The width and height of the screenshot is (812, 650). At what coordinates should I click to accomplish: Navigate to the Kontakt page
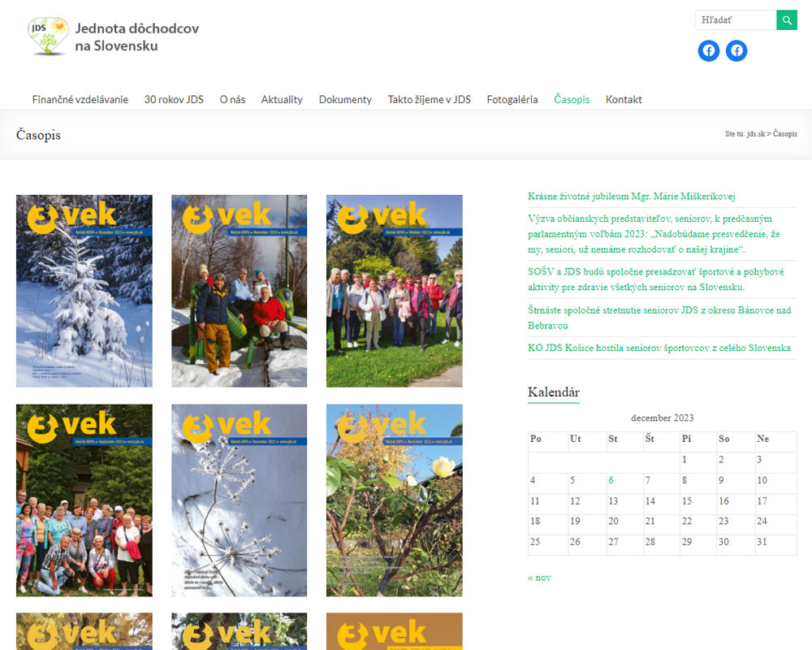[x=624, y=99]
